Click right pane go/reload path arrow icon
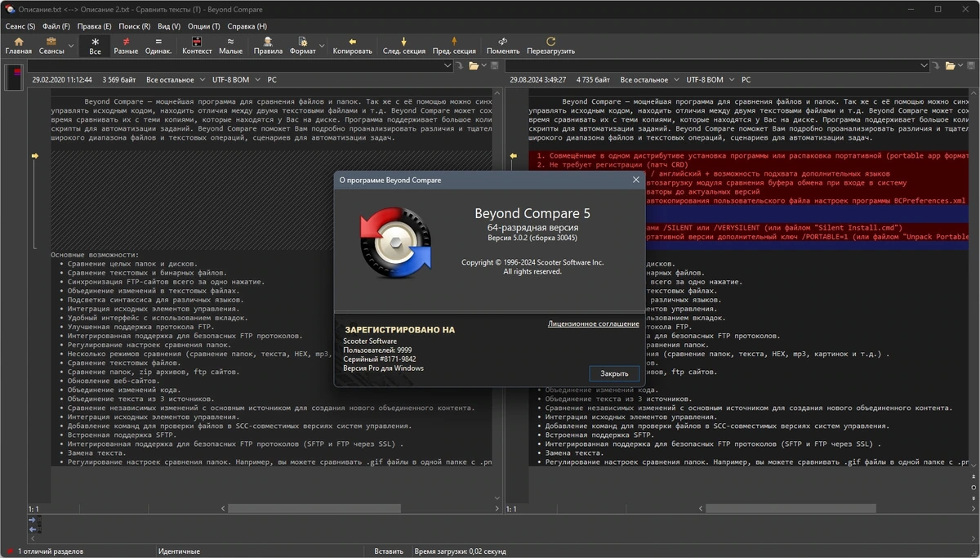Screen dimensions: 980x558 click(x=938, y=65)
